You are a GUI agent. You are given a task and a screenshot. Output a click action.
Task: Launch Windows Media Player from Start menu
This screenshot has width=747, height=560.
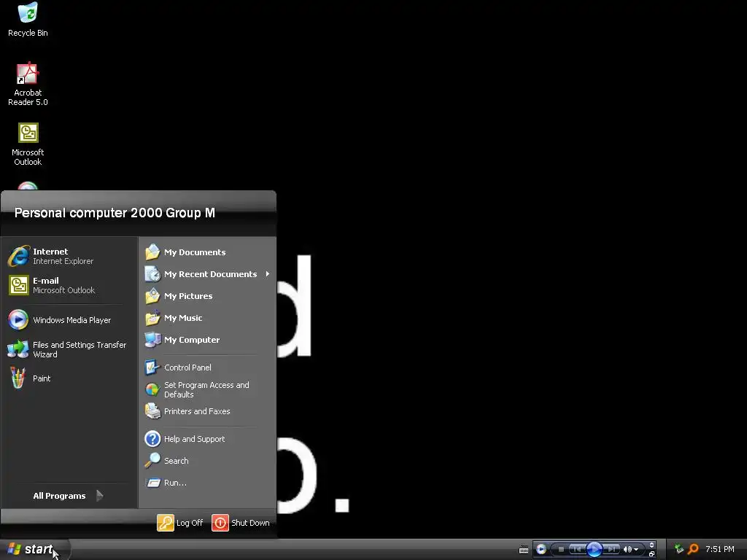tap(69, 320)
